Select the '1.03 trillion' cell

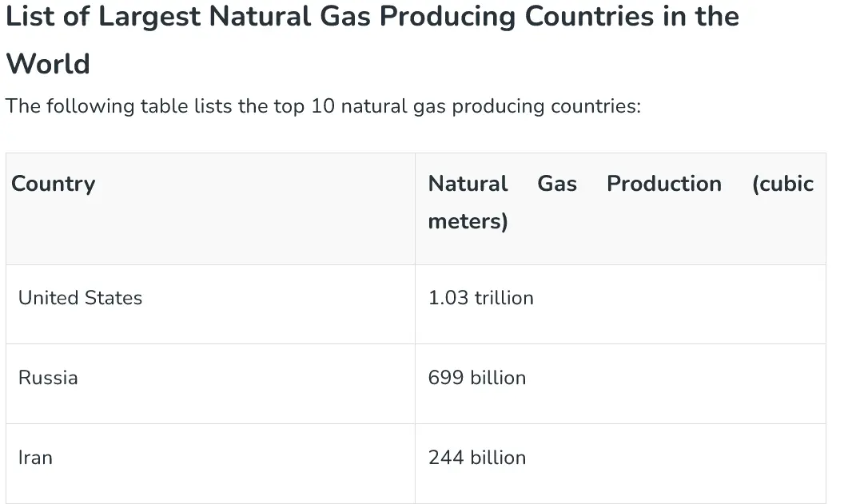(480, 298)
